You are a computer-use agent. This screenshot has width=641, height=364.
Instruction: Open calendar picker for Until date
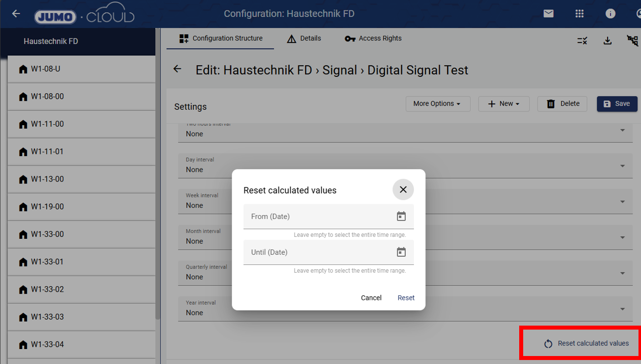401,252
